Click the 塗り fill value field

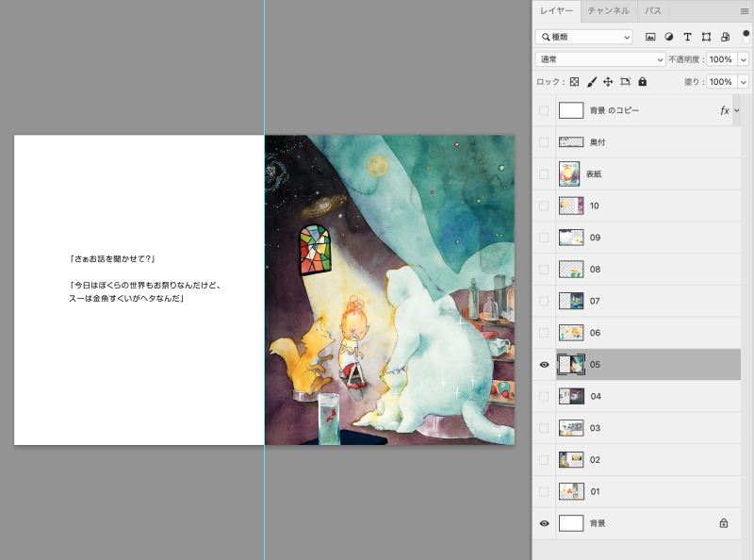[719, 82]
